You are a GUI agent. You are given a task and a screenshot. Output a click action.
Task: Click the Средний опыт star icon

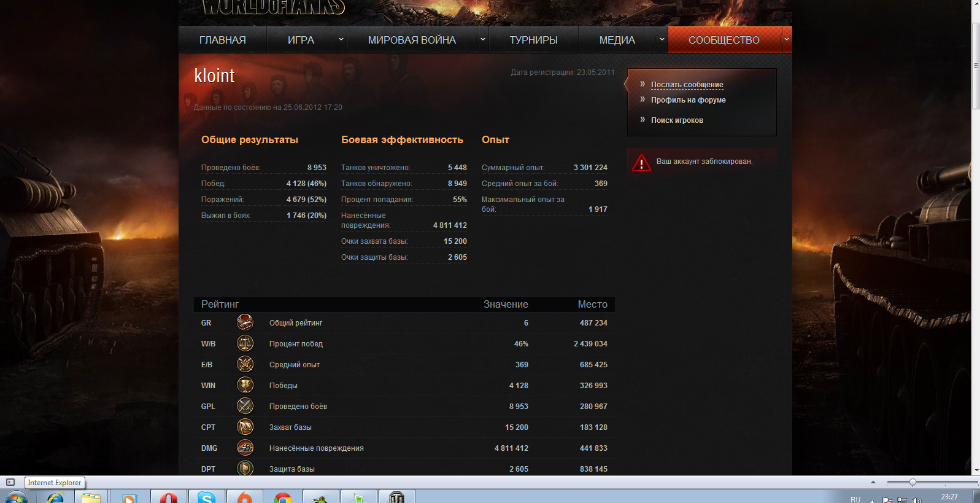245,364
